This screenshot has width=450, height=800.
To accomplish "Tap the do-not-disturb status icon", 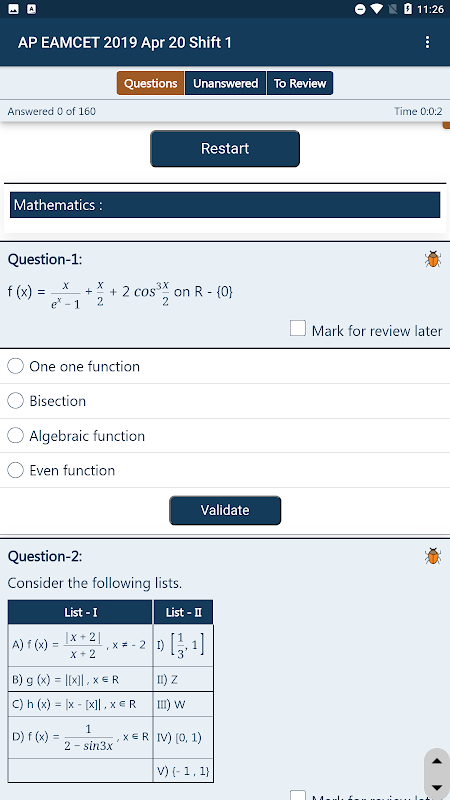I will click(360, 9).
